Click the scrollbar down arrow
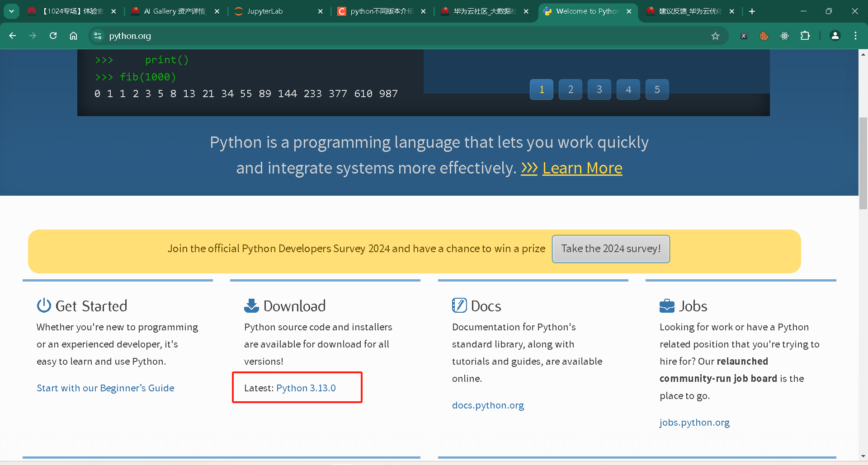868x465 pixels. (x=863, y=456)
